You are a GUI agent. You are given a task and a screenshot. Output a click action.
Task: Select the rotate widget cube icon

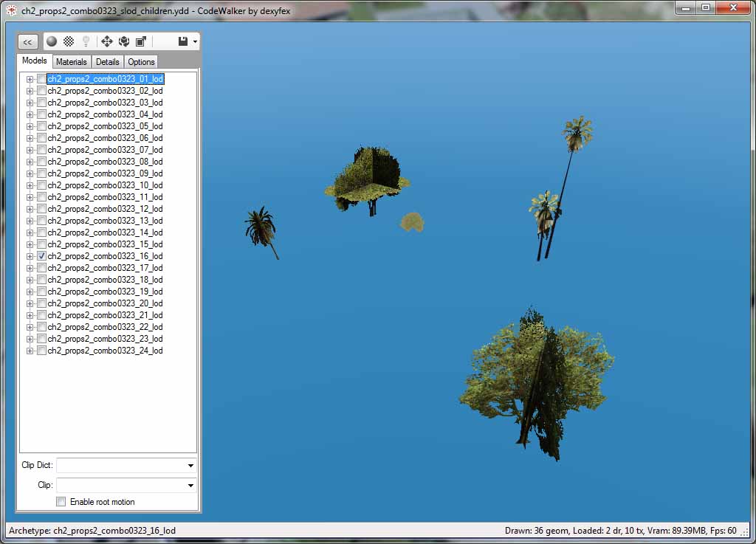(x=124, y=41)
